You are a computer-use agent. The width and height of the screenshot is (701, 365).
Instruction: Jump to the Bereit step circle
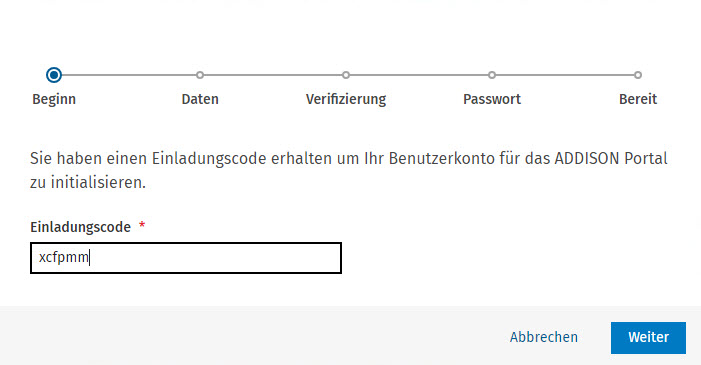(638, 75)
